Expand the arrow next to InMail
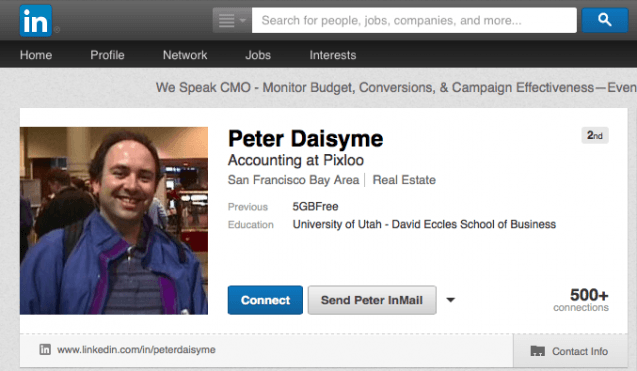This screenshot has height=371, width=637. tap(450, 300)
